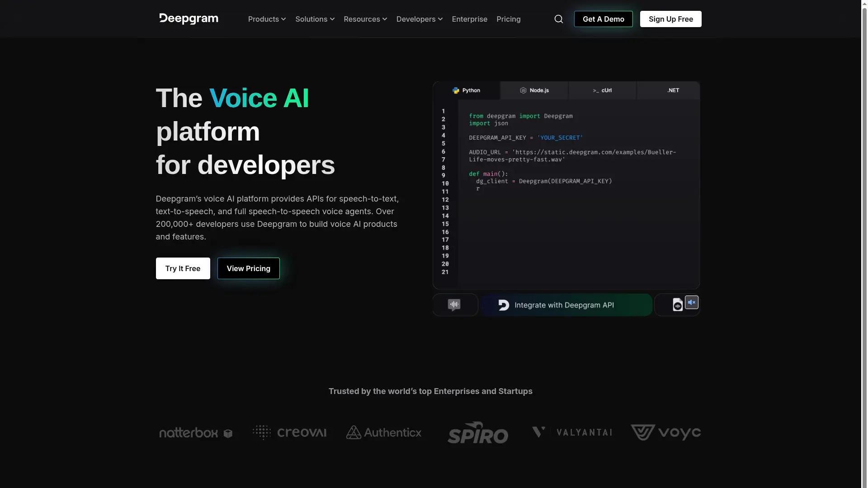The height and width of the screenshot is (488, 868).
Task: Click the Try It Free button
Action: pos(182,268)
